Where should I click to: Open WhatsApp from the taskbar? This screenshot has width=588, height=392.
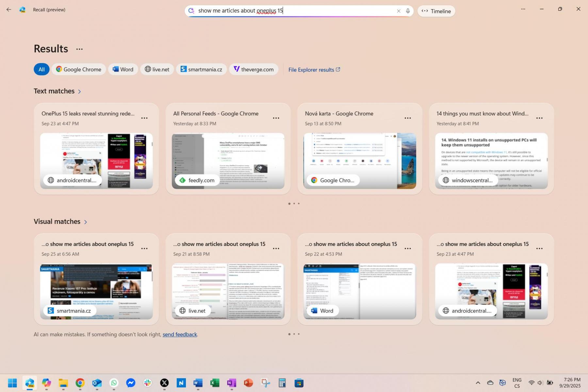(x=114, y=383)
